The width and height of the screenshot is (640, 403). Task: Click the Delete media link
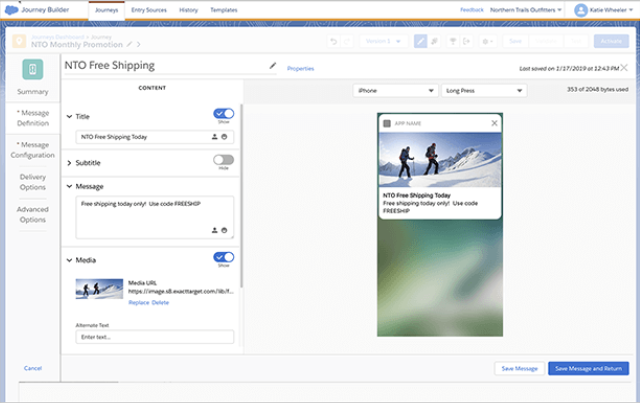pos(160,303)
